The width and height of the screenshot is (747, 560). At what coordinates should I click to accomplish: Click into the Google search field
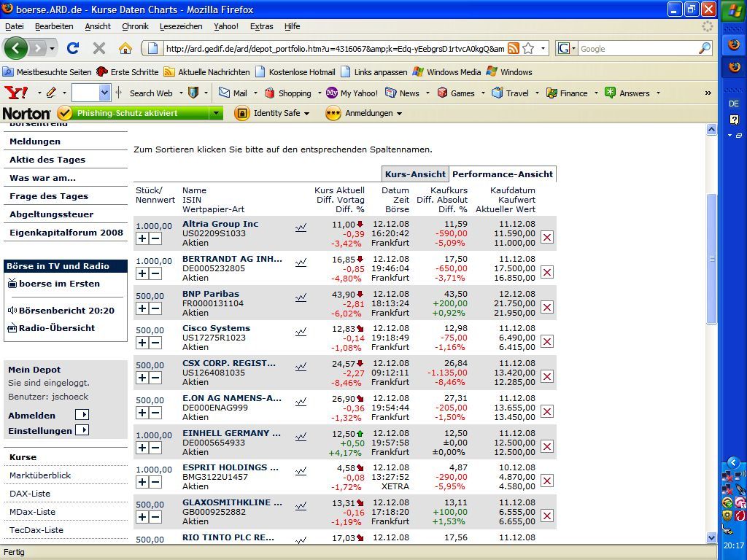[638, 49]
